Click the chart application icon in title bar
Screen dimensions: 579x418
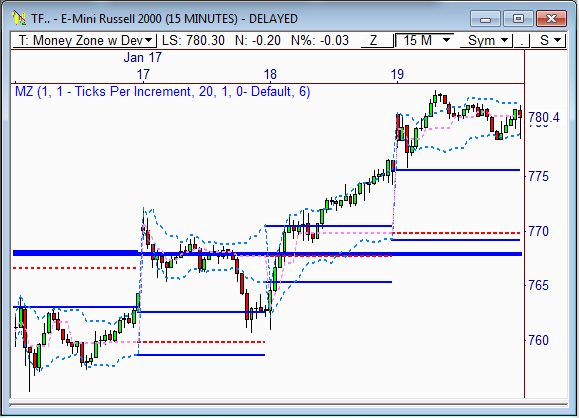[x=18, y=18]
